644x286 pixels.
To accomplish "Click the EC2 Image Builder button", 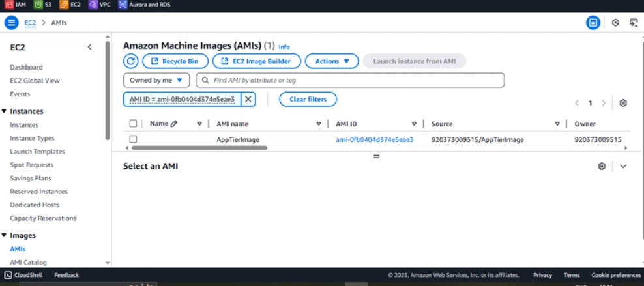I will [256, 61].
